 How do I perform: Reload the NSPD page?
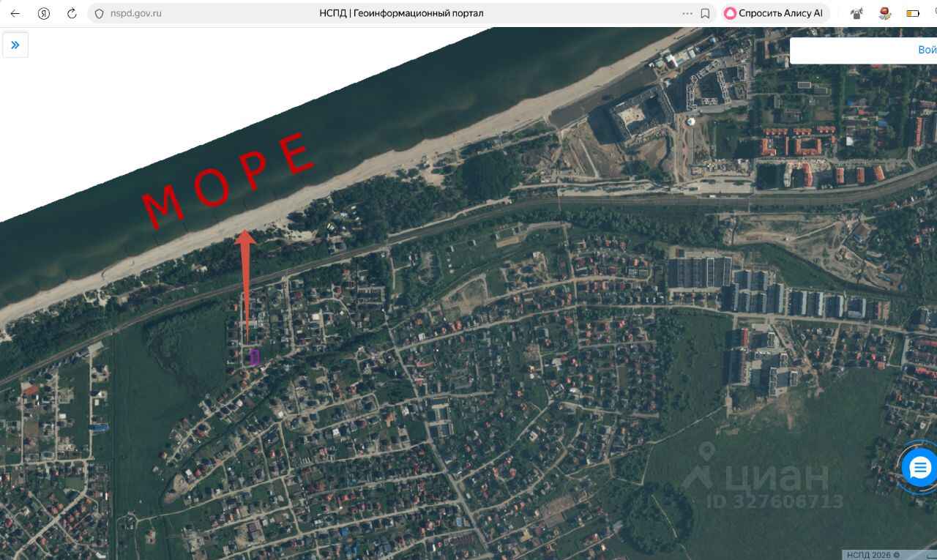(x=72, y=13)
